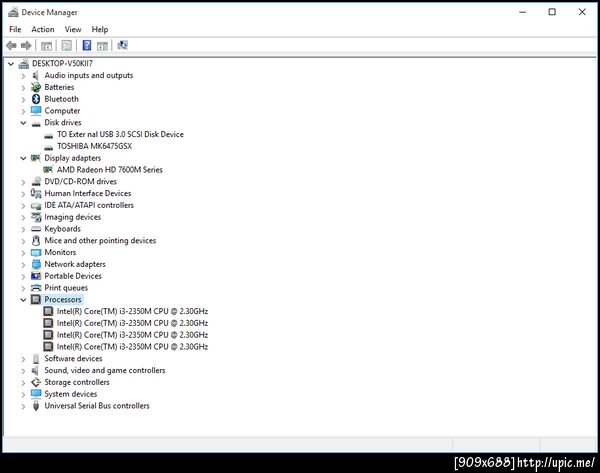Image resolution: width=600 pixels, height=473 pixels.
Task: Select TO Exter nal USB 3.0 SCSI Disk Device
Action: pos(120,134)
